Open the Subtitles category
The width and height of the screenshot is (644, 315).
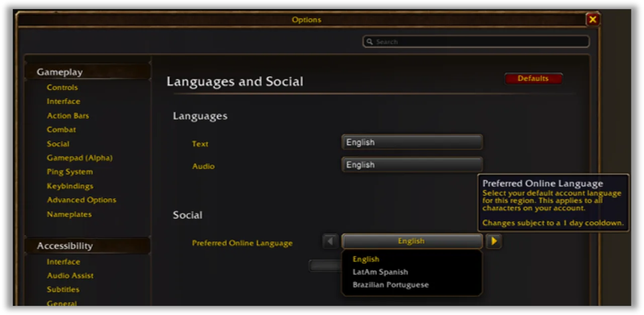pyautogui.click(x=63, y=290)
